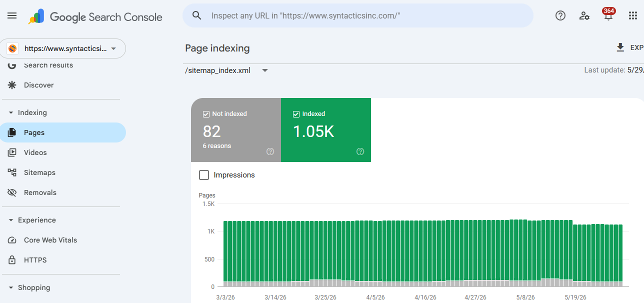This screenshot has height=303, width=644.
Task: Click the 6 reasons text
Action: pyautogui.click(x=217, y=146)
